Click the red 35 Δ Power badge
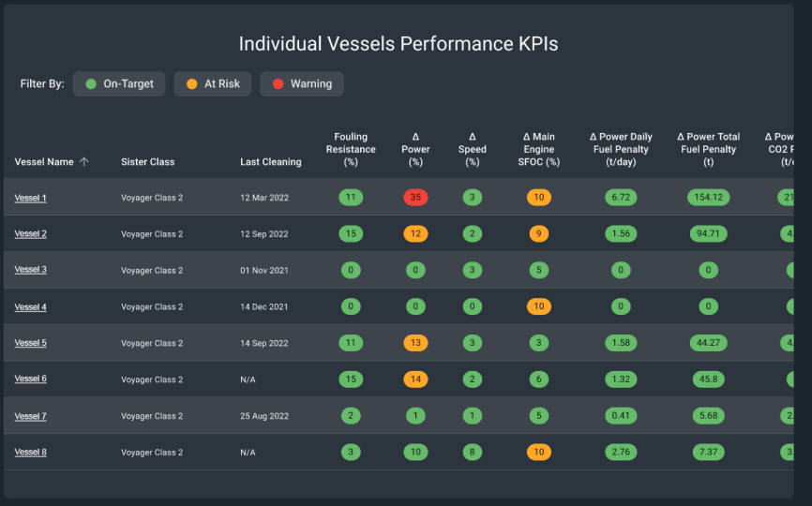 (415, 198)
